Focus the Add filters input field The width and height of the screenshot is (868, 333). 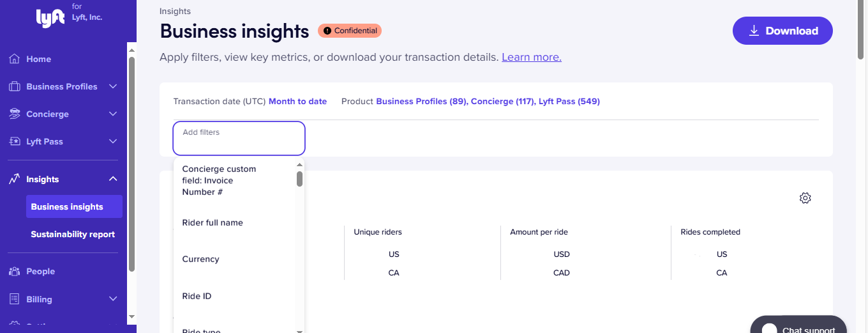coord(239,138)
